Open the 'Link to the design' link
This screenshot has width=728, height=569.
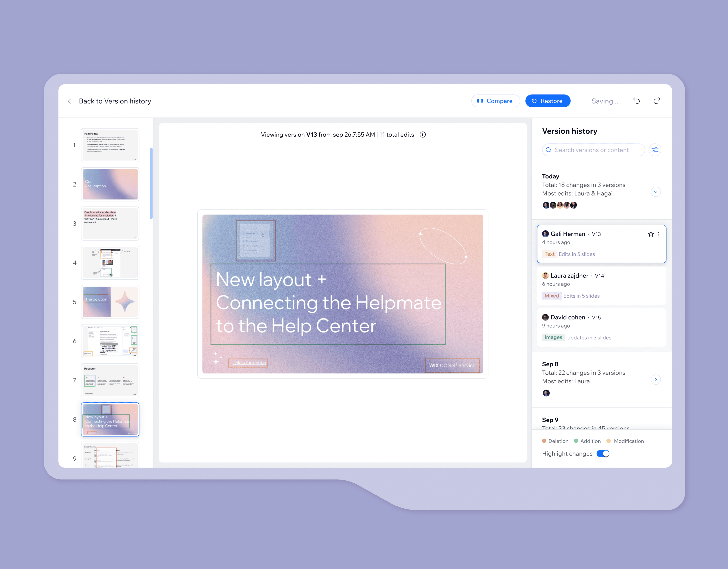tap(249, 363)
